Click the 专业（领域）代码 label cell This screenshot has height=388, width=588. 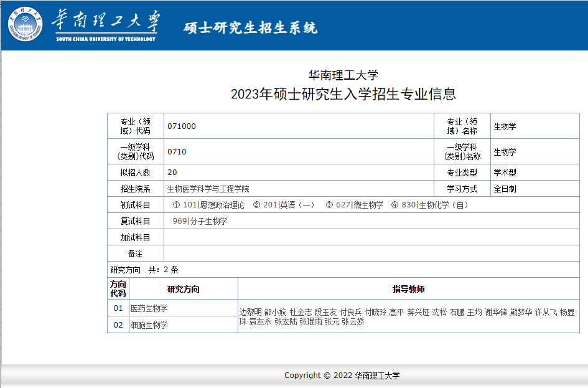point(136,126)
